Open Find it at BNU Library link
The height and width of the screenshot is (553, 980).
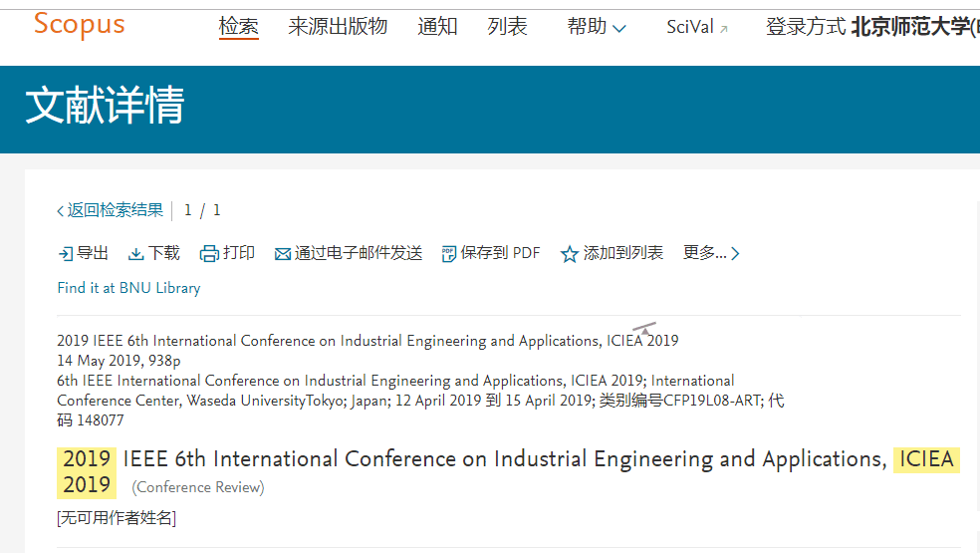[x=128, y=288]
